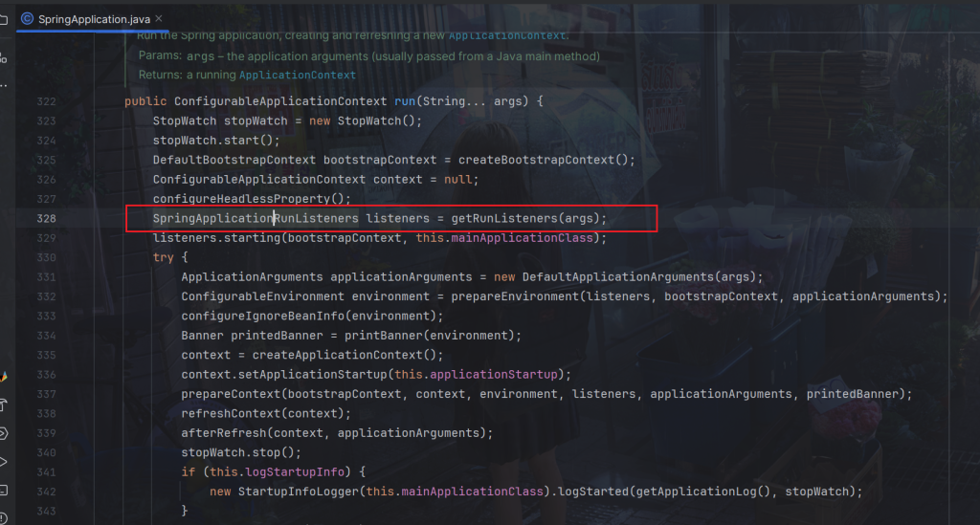Open the Run tool window triangle icon

coord(3,462)
